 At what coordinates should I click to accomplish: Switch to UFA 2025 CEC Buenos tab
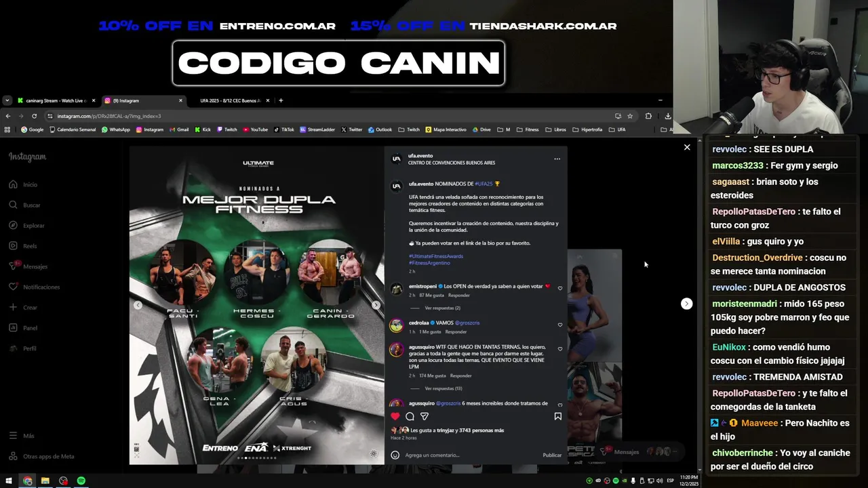[x=230, y=100]
